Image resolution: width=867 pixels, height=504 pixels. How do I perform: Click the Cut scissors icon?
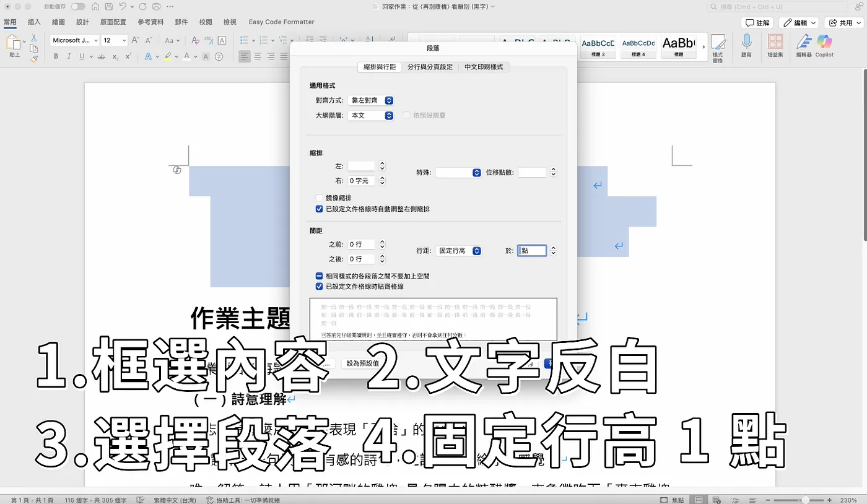(x=34, y=38)
